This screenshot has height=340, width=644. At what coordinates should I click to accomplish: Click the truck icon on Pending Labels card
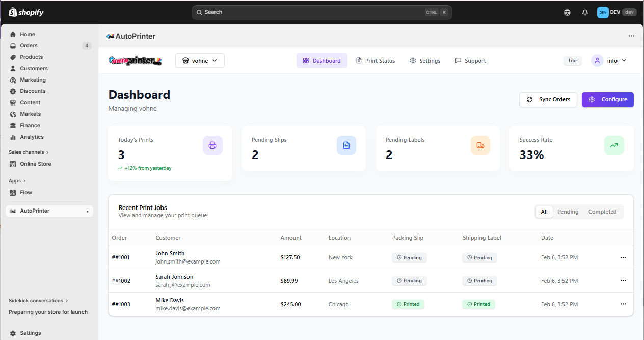click(x=480, y=145)
